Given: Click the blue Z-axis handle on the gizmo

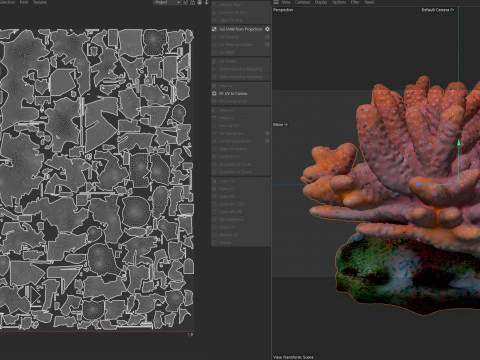Looking at the screenshot, I should 419,184.
